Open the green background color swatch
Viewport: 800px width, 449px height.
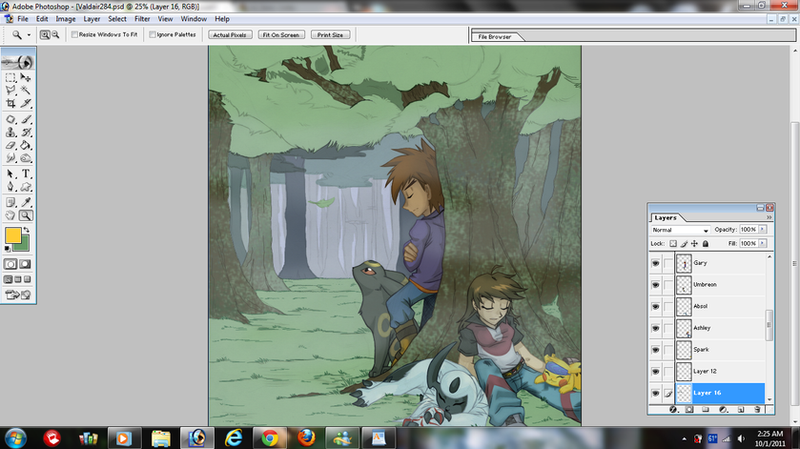pyautogui.click(x=24, y=246)
